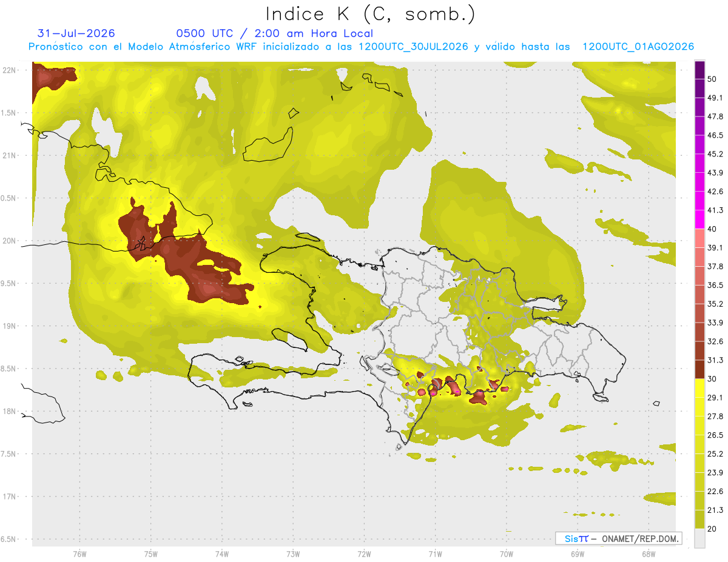Click the colorbar label "22.6"
Screen dimensions: 728x562
click(x=715, y=491)
